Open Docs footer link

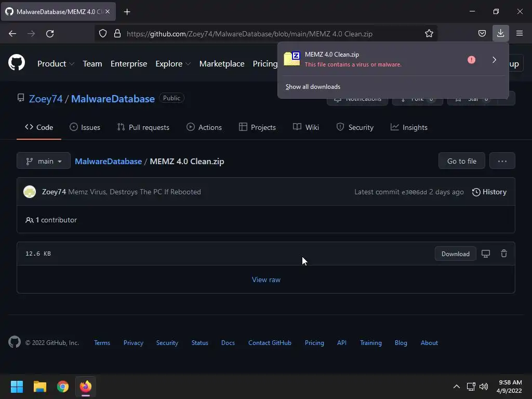coord(228,343)
